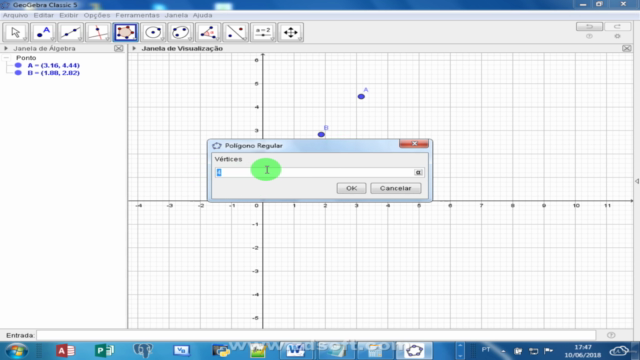This screenshot has height=360, width=640.
Task: Open the Arquivo menu
Action: tap(16, 15)
